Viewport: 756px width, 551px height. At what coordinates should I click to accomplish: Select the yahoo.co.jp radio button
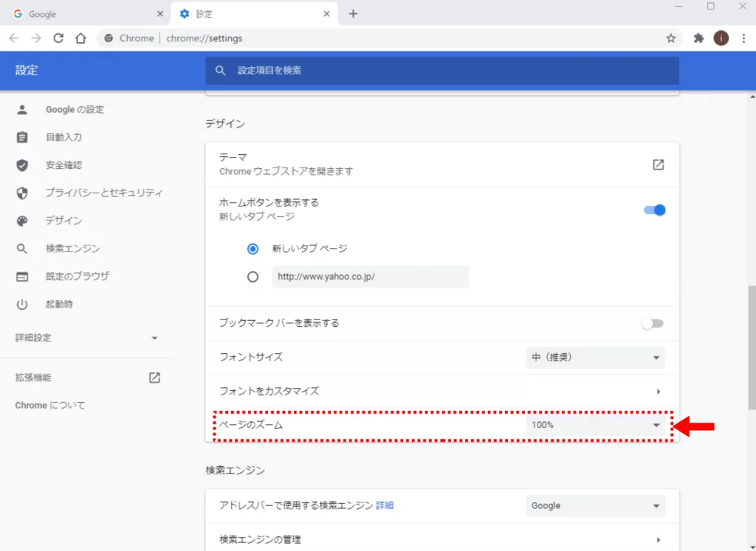tap(253, 277)
